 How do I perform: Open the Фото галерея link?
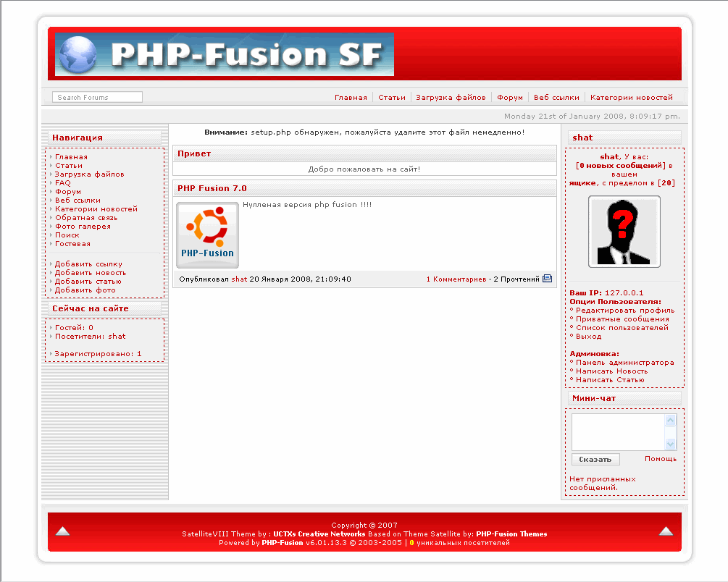tap(83, 227)
